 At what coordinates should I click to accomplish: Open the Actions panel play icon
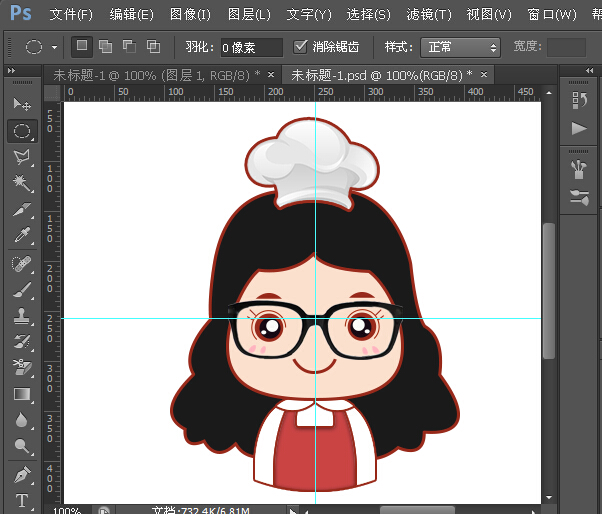[578, 128]
